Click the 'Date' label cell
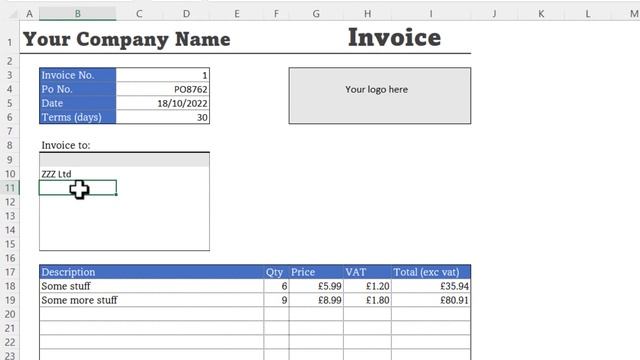 click(78, 103)
